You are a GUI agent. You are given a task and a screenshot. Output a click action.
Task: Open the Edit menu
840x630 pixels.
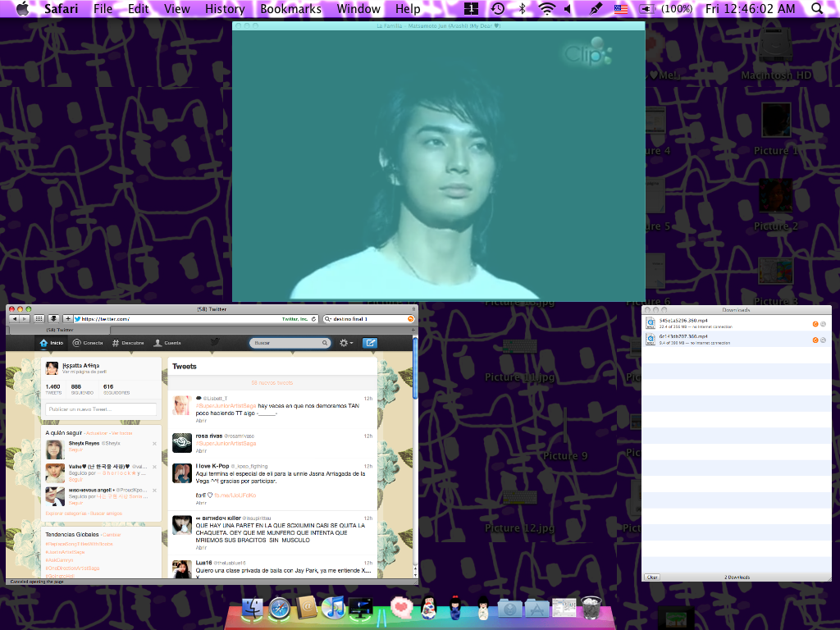click(138, 8)
